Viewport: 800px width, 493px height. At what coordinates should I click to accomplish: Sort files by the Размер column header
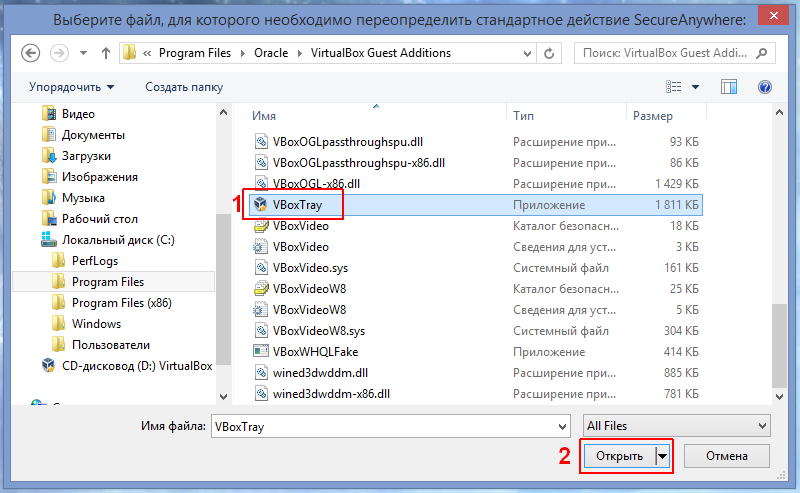(x=653, y=116)
